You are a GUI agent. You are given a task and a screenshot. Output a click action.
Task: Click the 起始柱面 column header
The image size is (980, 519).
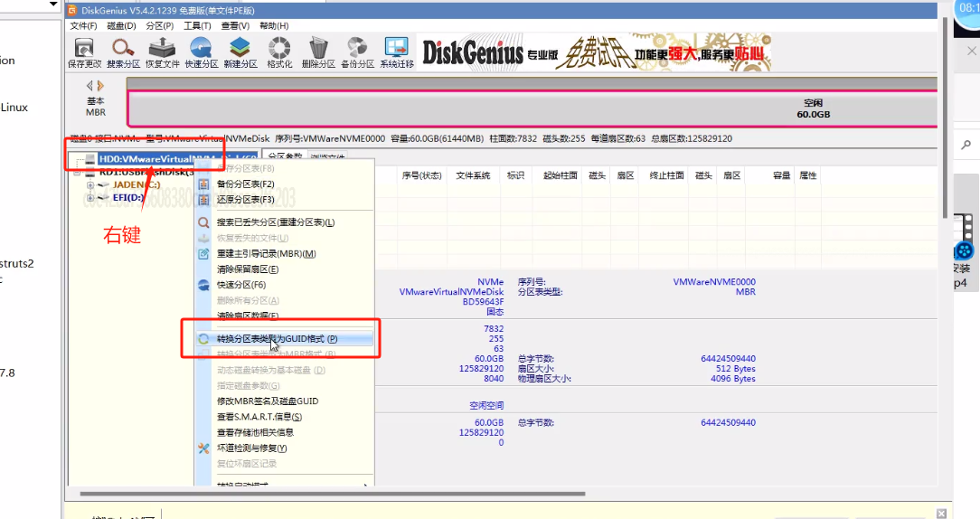point(560,175)
